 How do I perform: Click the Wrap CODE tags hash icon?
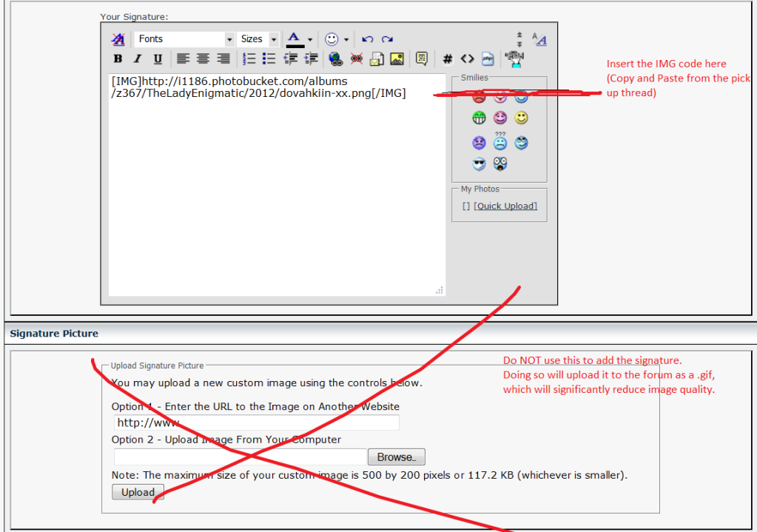pos(448,58)
